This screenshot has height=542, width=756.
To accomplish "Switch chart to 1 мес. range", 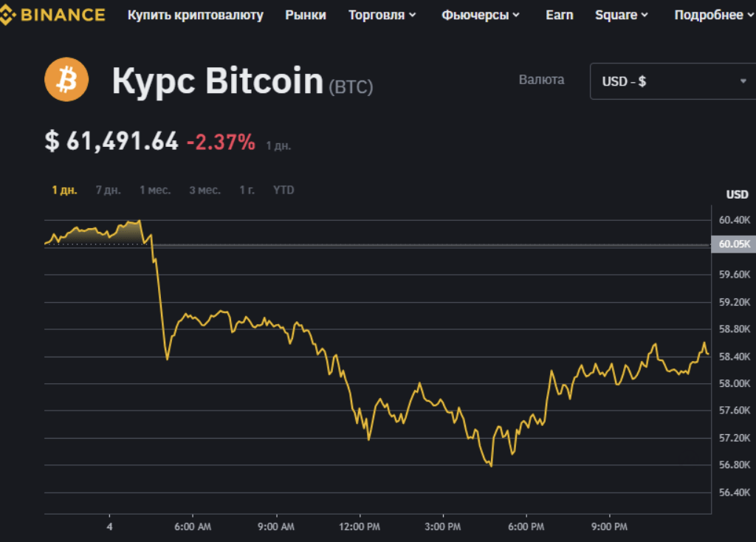I will [x=155, y=190].
